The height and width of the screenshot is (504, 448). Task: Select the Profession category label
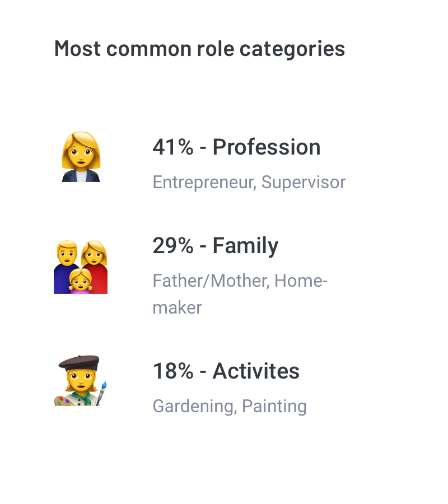[x=267, y=147]
